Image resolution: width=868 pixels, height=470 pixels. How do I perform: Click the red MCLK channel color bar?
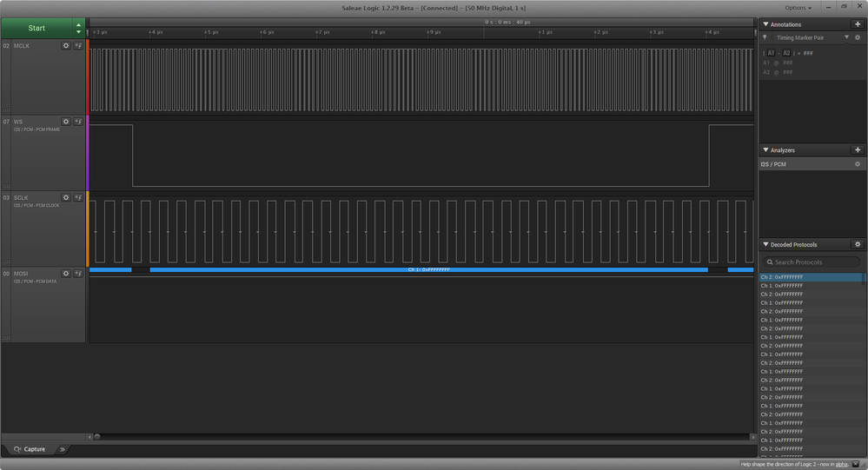(88, 77)
